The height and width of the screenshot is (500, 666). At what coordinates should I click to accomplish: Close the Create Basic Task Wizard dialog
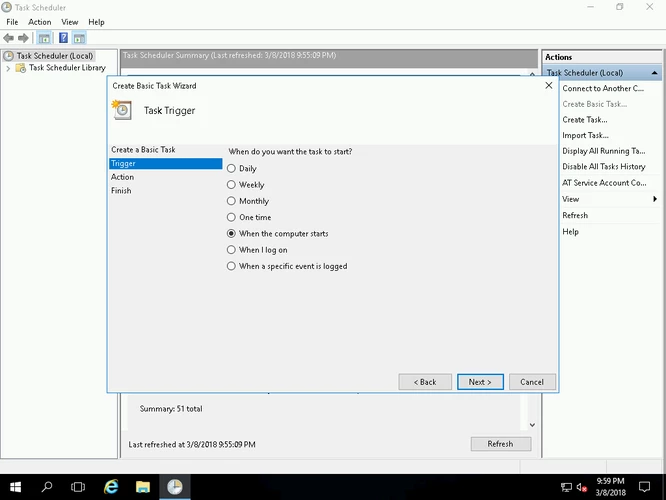point(549,85)
